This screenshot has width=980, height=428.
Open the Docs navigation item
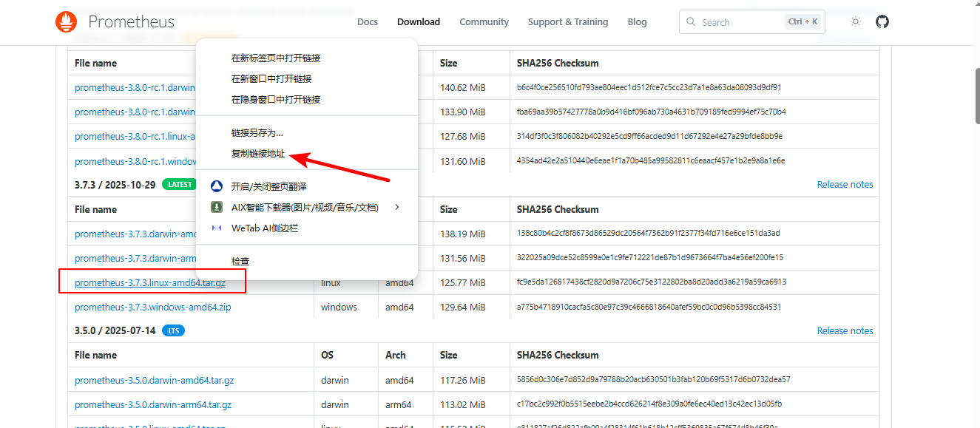coord(368,22)
